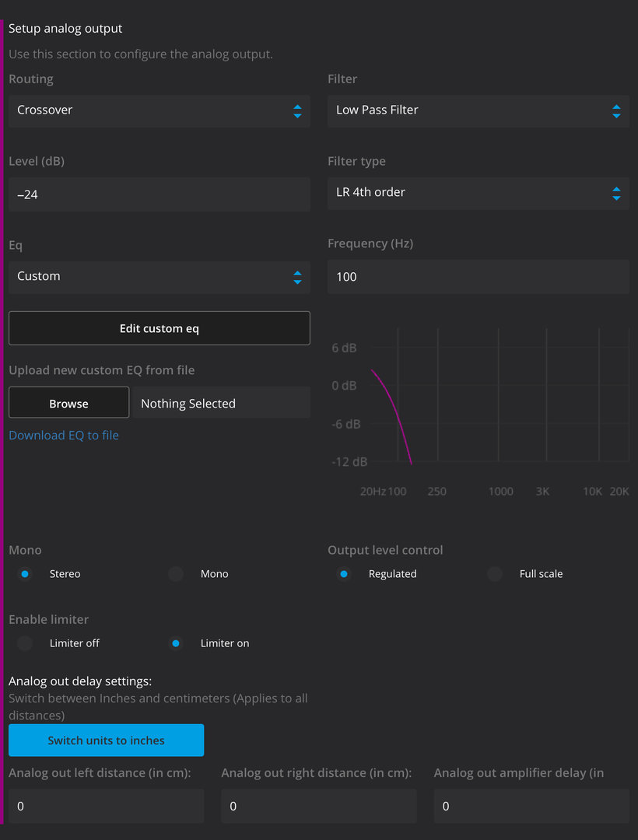The image size is (638, 840).
Task: Click the 250 frequency axis label
Action: (437, 492)
